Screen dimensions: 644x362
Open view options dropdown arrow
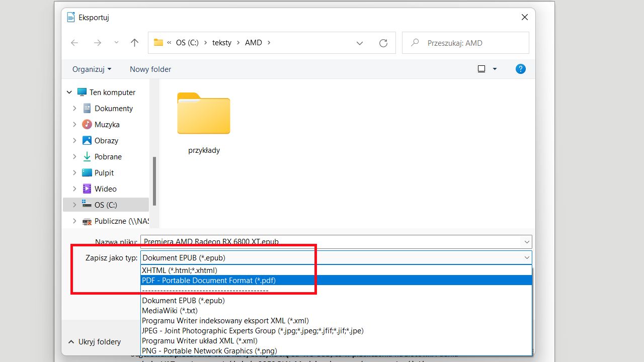495,69
